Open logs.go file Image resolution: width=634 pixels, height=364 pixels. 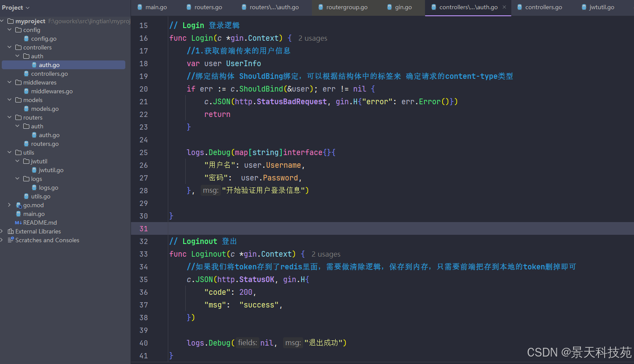pyautogui.click(x=48, y=187)
